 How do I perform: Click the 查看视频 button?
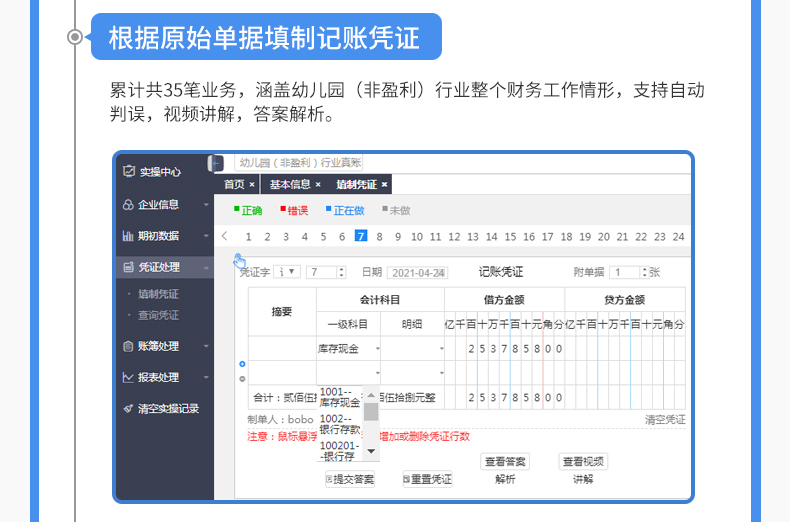tap(584, 462)
